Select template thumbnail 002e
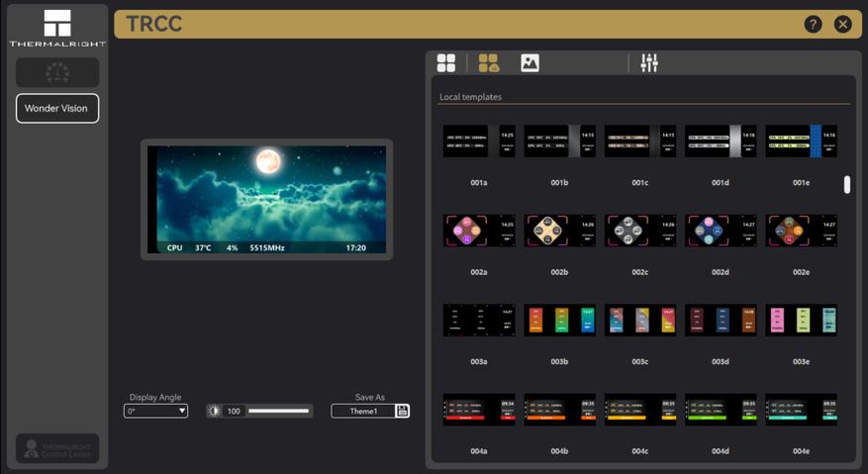The height and width of the screenshot is (474, 868). pos(801,231)
